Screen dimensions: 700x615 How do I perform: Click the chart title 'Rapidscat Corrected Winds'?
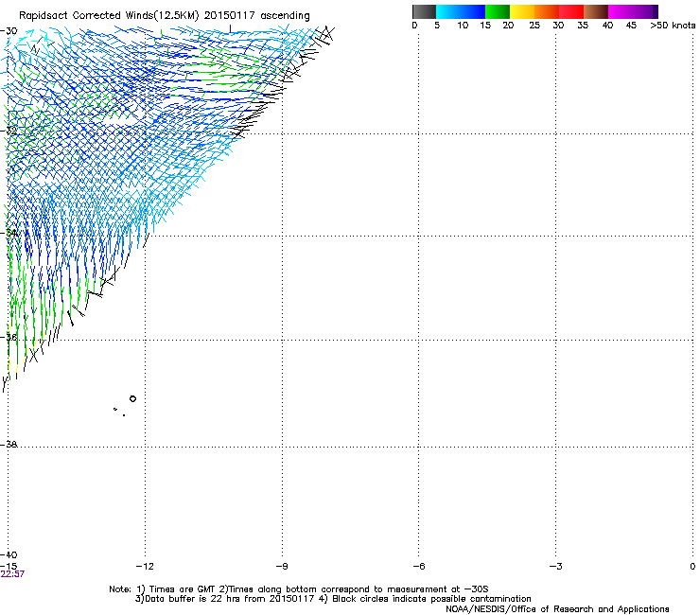86,15
